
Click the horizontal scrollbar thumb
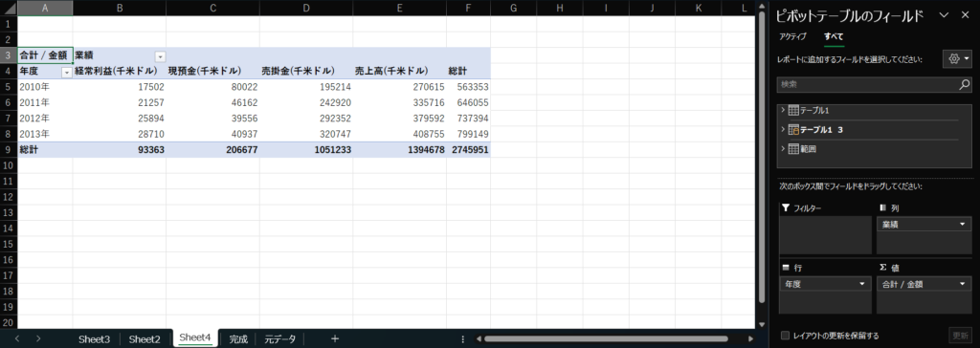606,339
